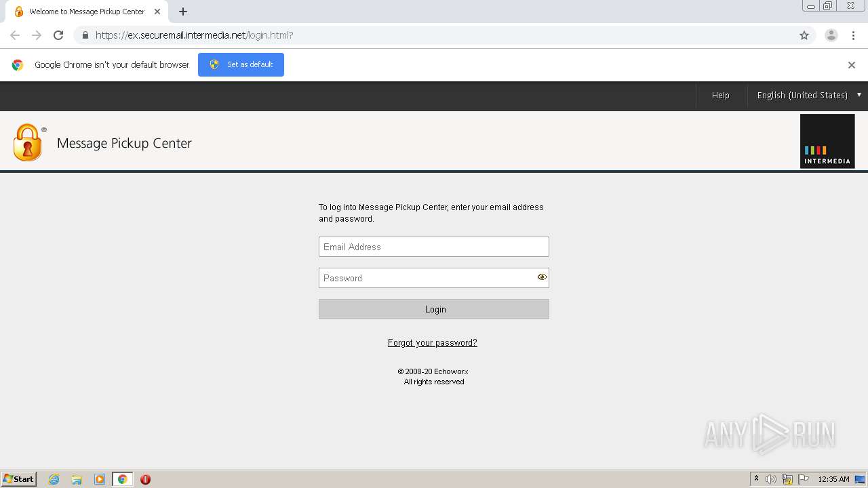Expand the English (United States) language dropdown
This screenshot has width=868, height=488.
(x=808, y=96)
